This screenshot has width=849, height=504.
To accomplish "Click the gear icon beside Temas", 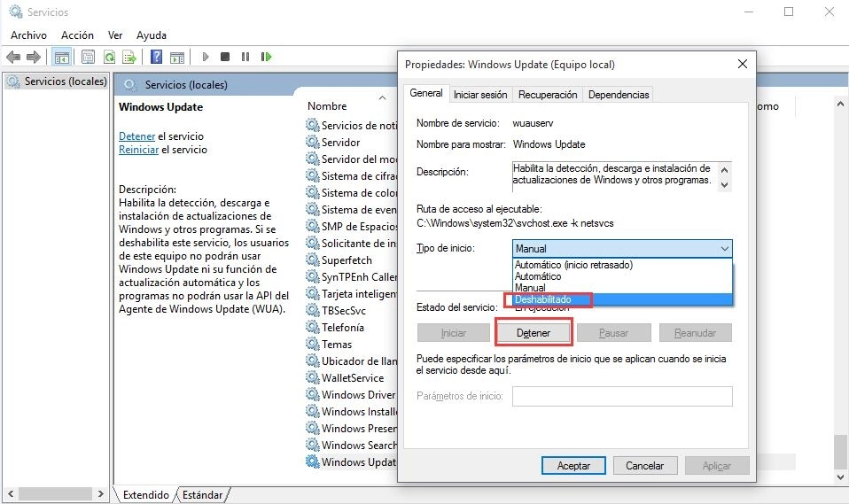I will click(x=313, y=344).
